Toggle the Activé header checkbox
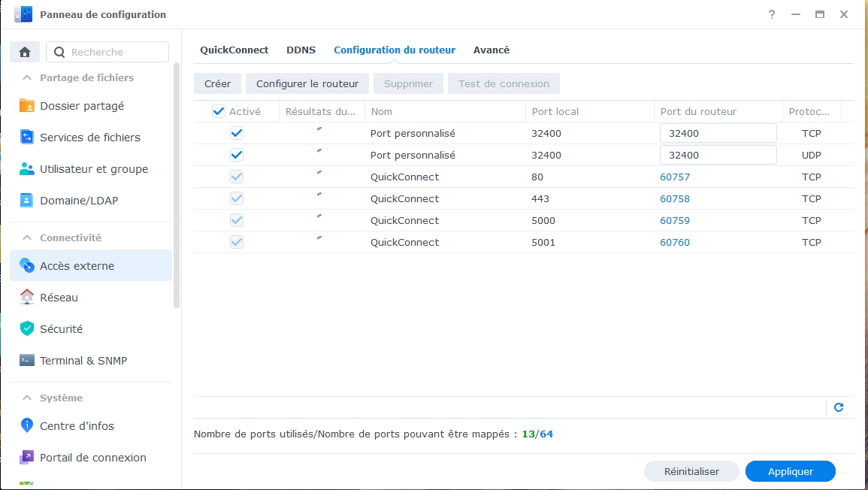The image size is (868, 490). click(x=217, y=111)
